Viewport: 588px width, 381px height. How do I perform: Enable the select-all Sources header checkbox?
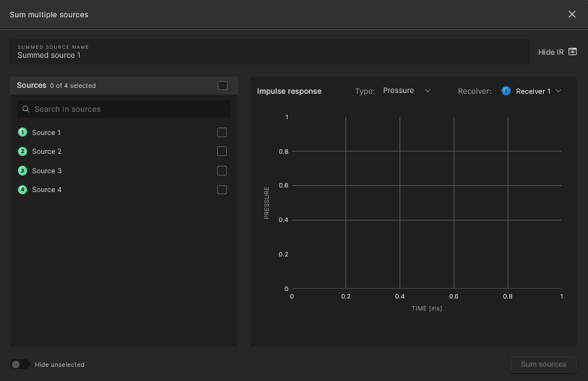tap(222, 85)
